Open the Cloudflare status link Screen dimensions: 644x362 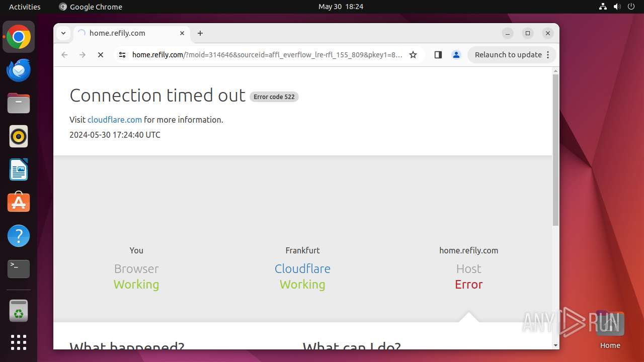(302, 268)
